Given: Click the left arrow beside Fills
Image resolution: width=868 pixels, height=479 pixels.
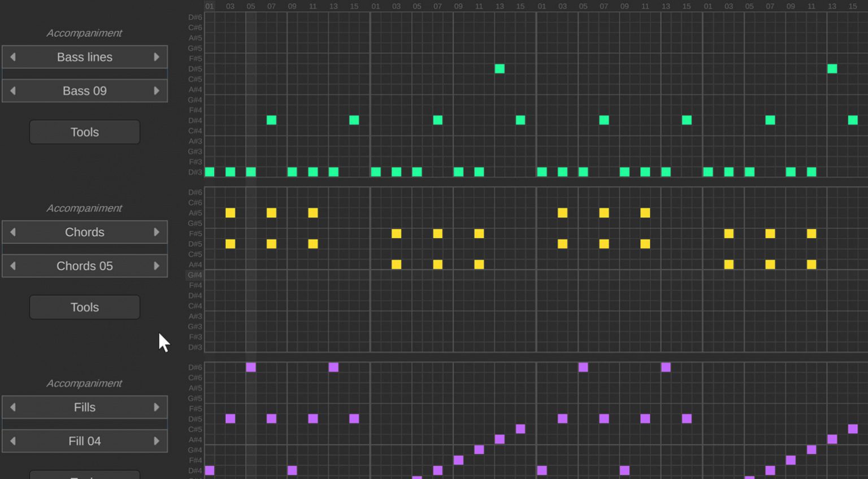Looking at the screenshot, I should point(12,407).
